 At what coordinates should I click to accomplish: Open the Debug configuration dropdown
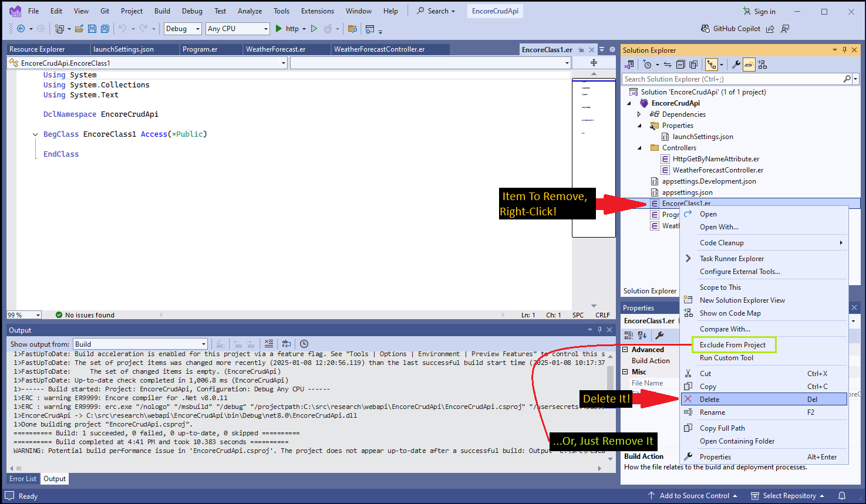pyautogui.click(x=183, y=29)
